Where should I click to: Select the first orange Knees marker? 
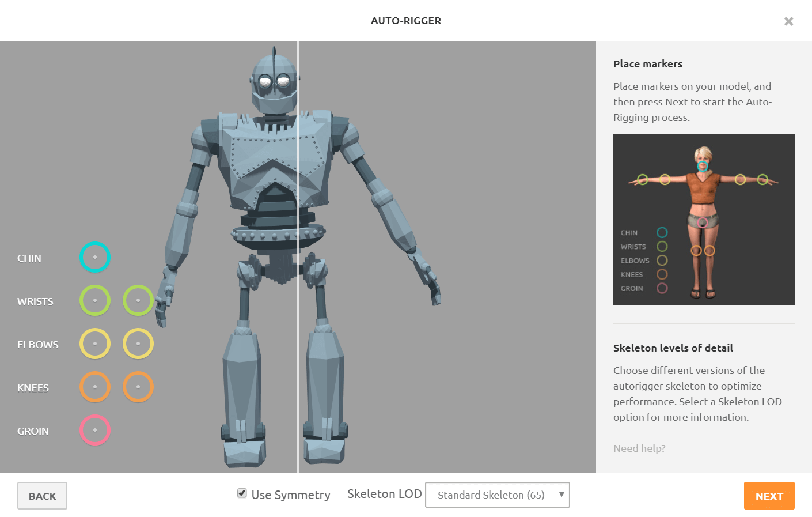[x=95, y=387]
